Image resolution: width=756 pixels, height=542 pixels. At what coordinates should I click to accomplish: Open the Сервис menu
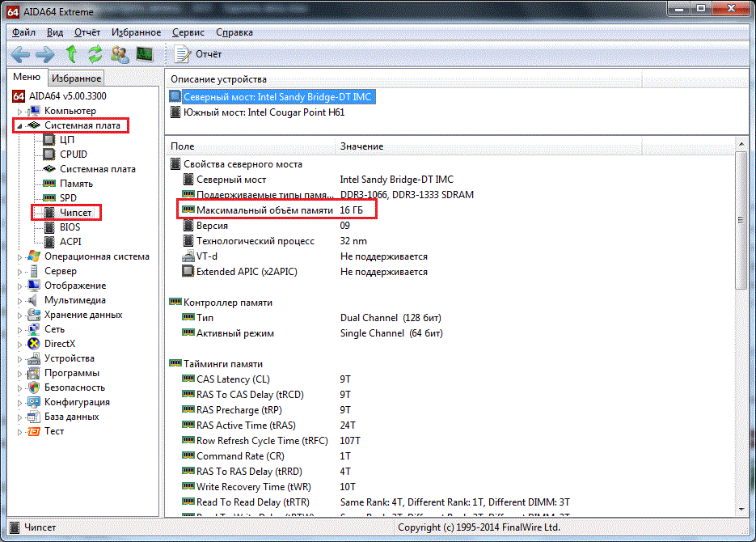pyautogui.click(x=188, y=32)
